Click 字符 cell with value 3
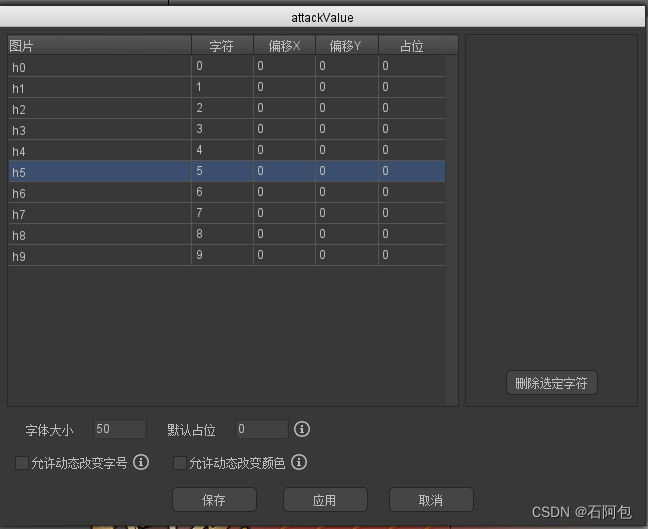648x529 pixels. pyautogui.click(x=222, y=129)
